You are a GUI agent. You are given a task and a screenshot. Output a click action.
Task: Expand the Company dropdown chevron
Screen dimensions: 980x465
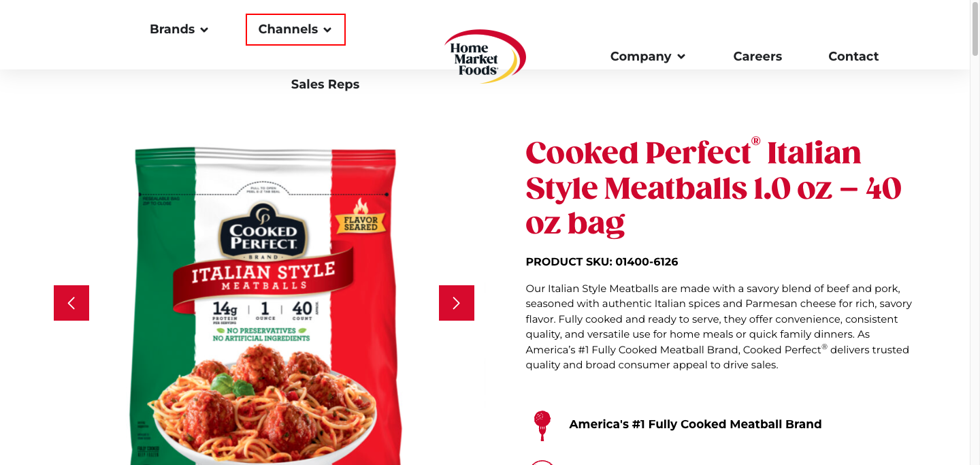coord(681,57)
